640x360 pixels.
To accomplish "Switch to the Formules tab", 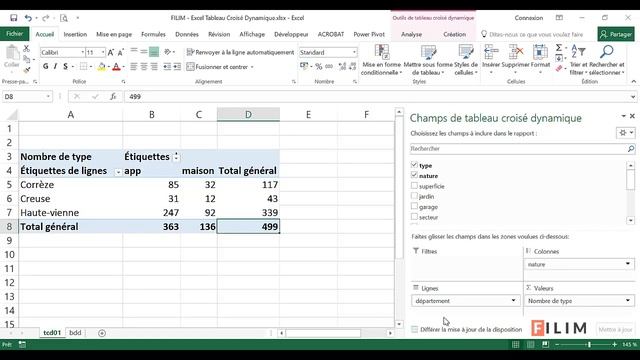I will click(153, 34).
